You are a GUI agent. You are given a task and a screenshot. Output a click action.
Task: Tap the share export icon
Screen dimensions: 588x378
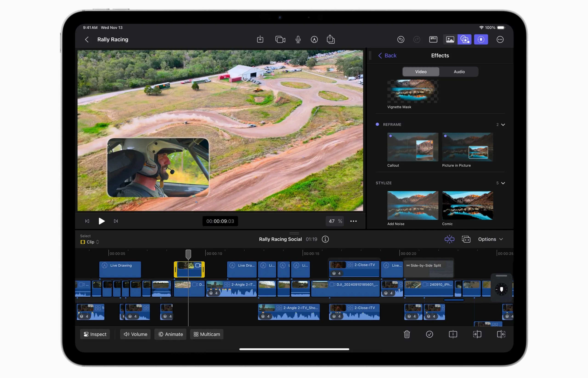(x=331, y=39)
